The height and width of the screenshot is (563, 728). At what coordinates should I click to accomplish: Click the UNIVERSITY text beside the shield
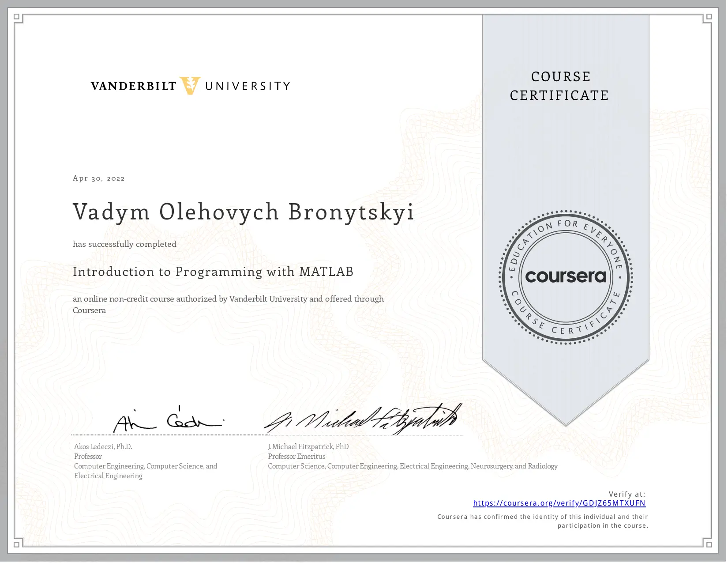(x=248, y=86)
